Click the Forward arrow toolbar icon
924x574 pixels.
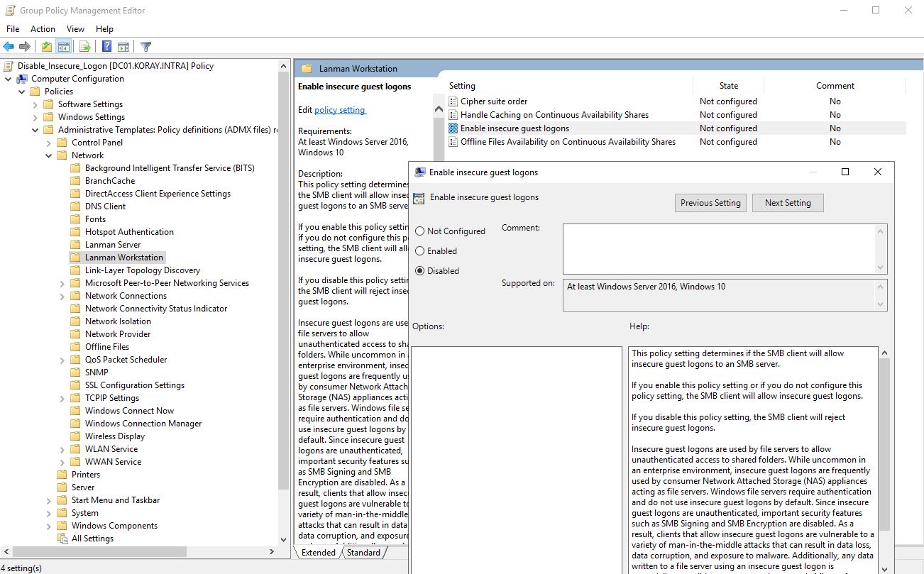click(25, 47)
